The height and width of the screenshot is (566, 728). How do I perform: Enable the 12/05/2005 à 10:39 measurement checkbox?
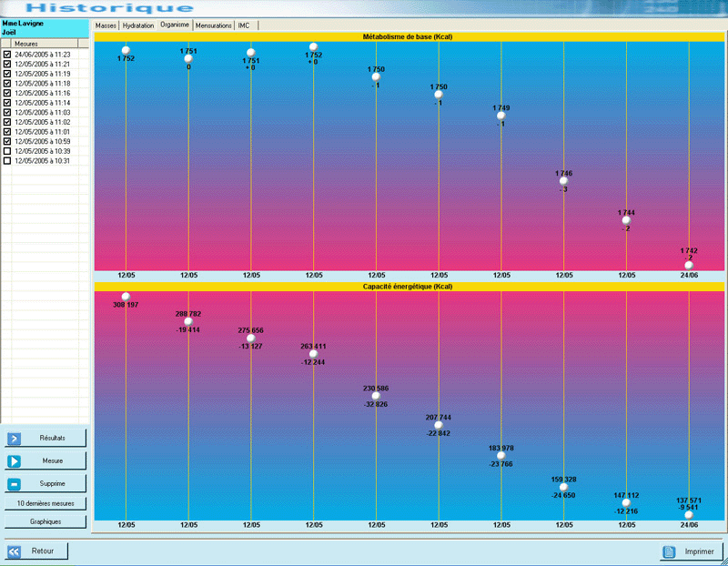point(7,151)
